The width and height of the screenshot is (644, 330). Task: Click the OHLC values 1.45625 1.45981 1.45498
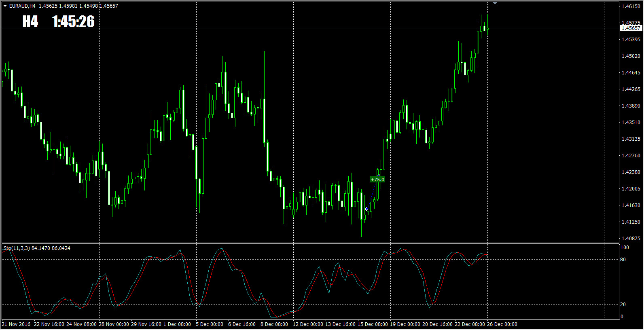[68, 6]
